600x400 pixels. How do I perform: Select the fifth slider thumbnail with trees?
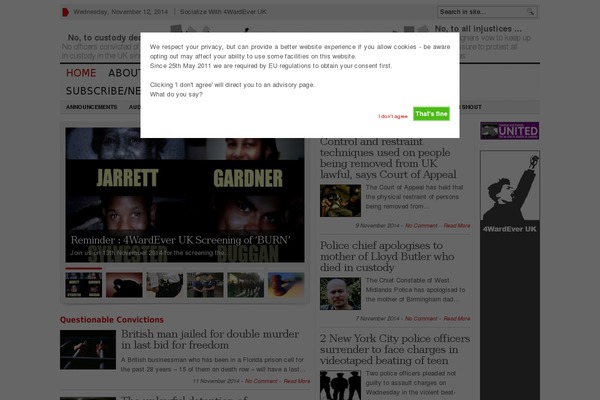click(246, 285)
